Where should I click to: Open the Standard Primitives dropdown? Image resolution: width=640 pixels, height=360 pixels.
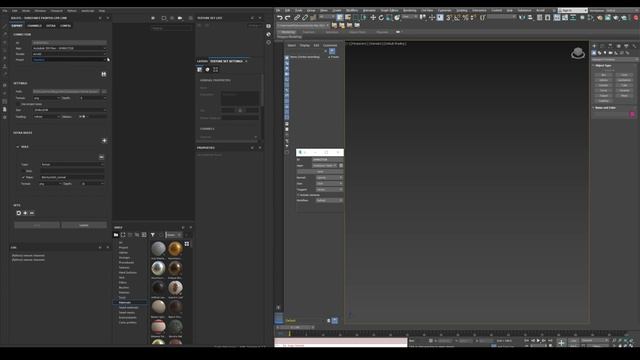[x=615, y=60]
